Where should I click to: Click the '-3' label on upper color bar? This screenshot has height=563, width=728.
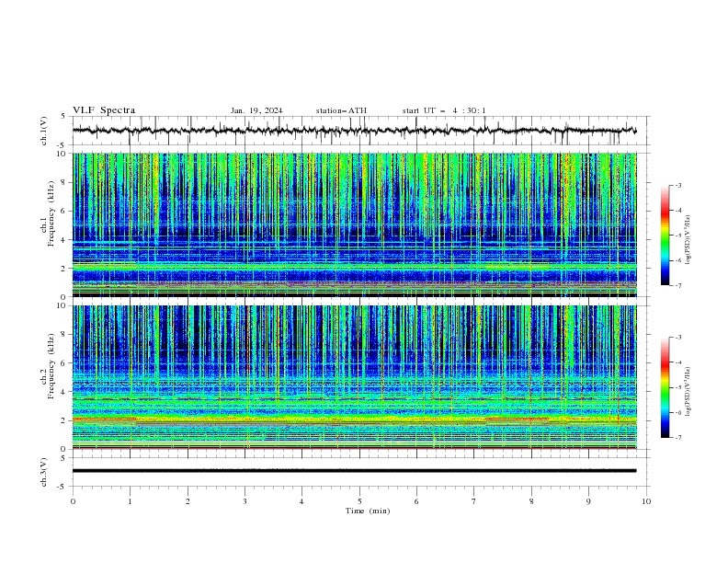coord(678,185)
